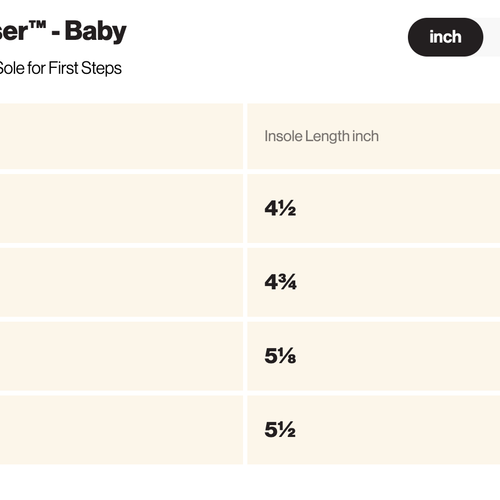Click the word Length in column header
This screenshot has width=500, height=500.
point(327,136)
